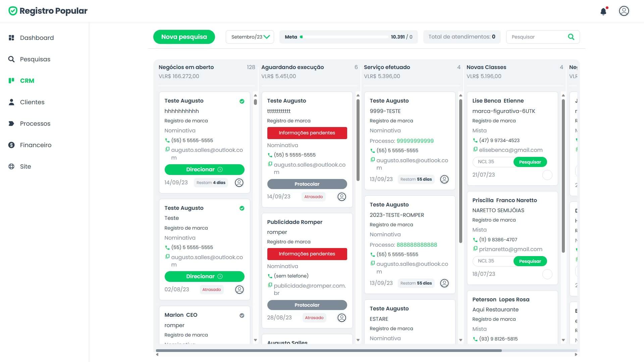Click phone icon beside (sem telefone)
Screen dimensions: 644x362
point(270,276)
